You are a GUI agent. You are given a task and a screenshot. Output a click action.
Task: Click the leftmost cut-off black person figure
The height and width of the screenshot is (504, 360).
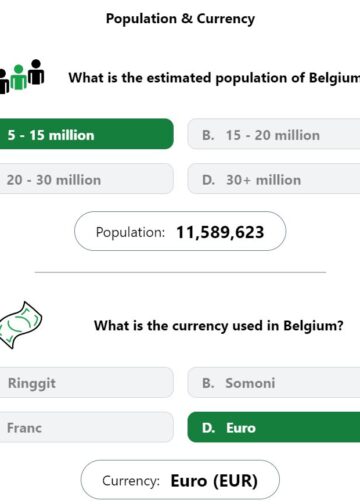[x=4, y=82]
